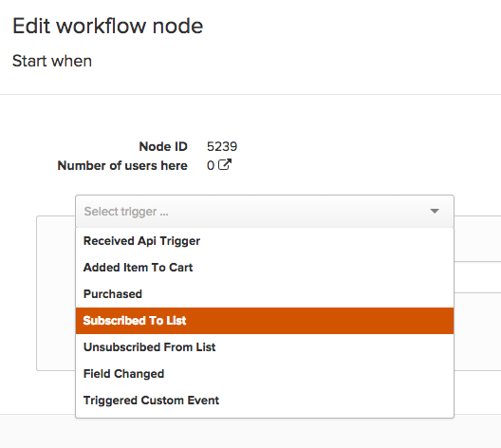The width and height of the screenshot is (501, 448).
Task: Open the users list external link icon
Action: [x=225, y=165]
